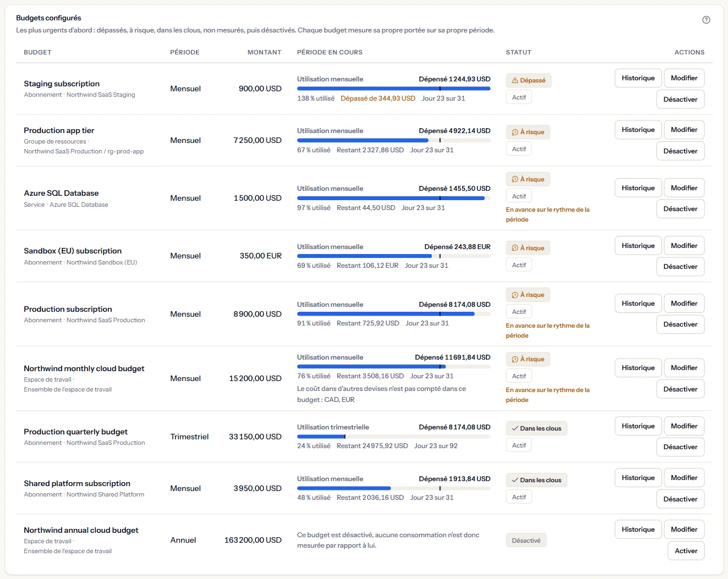Disable the Staging subscription budget
The width and height of the screenshot is (728, 579).
pyautogui.click(x=680, y=100)
